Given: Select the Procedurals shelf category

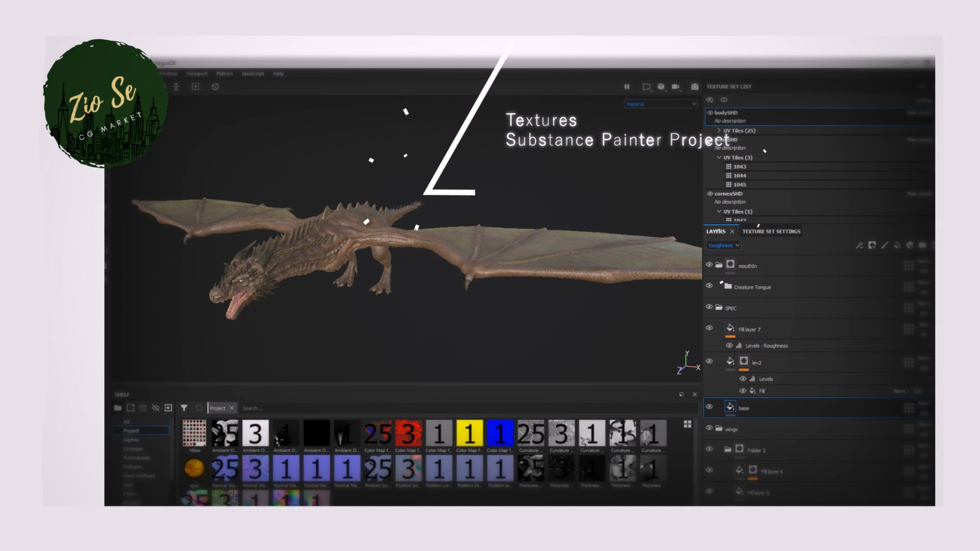Looking at the screenshot, I should (136, 458).
